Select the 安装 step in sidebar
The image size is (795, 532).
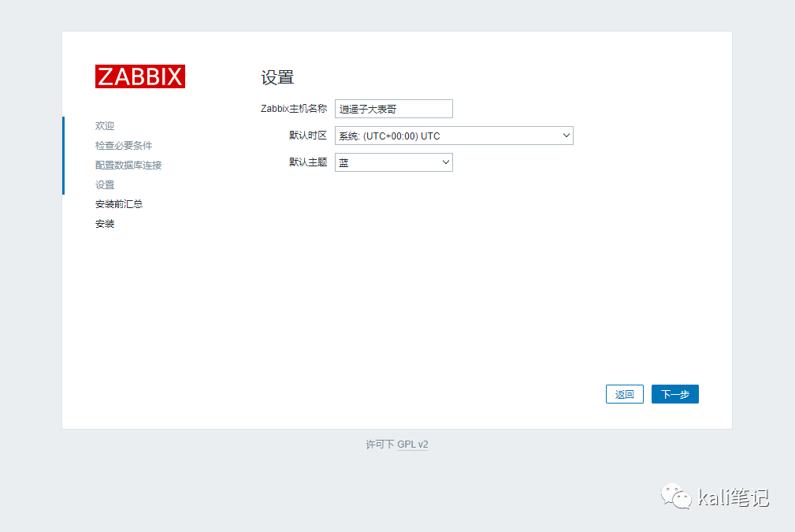tap(105, 224)
